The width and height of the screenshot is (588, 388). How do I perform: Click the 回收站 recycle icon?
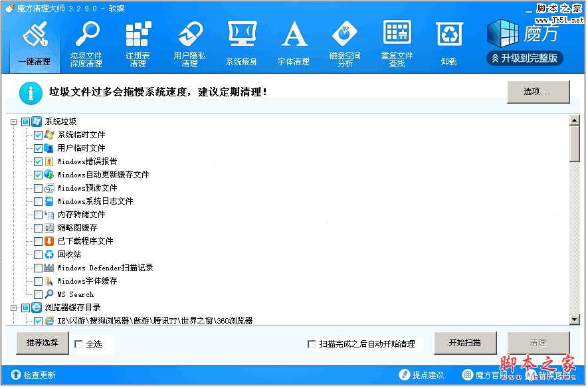[x=49, y=254]
